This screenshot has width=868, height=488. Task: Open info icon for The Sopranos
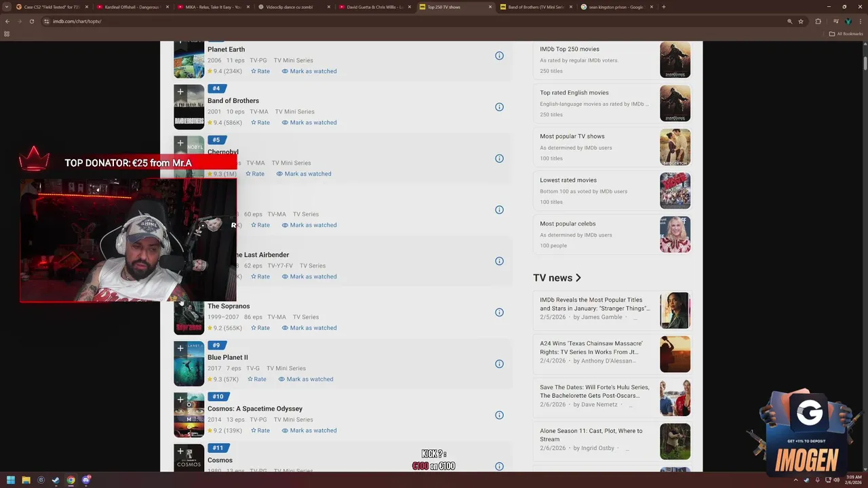[499, 312]
